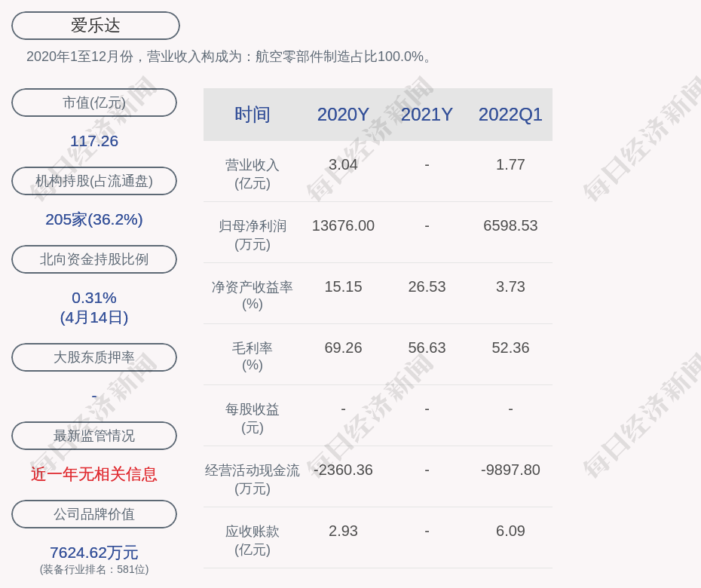Click the 爱乐达 company name pill

96,26
